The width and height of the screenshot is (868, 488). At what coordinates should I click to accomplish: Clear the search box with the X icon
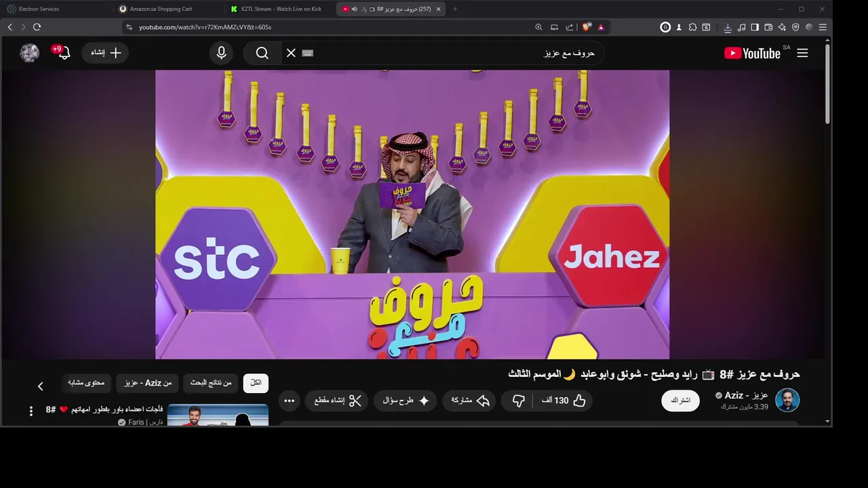pos(291,53)
